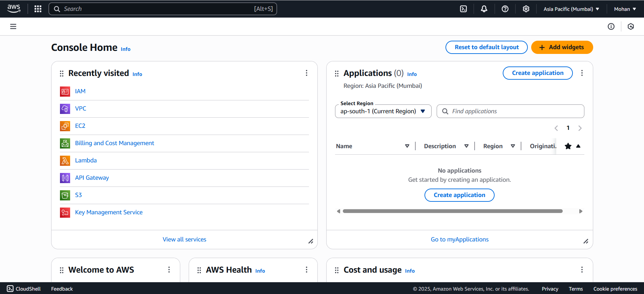The width and height of the screenshot is (644, 294).
Task: Open Cost and usage widget options menu
Action: (582, 270)
